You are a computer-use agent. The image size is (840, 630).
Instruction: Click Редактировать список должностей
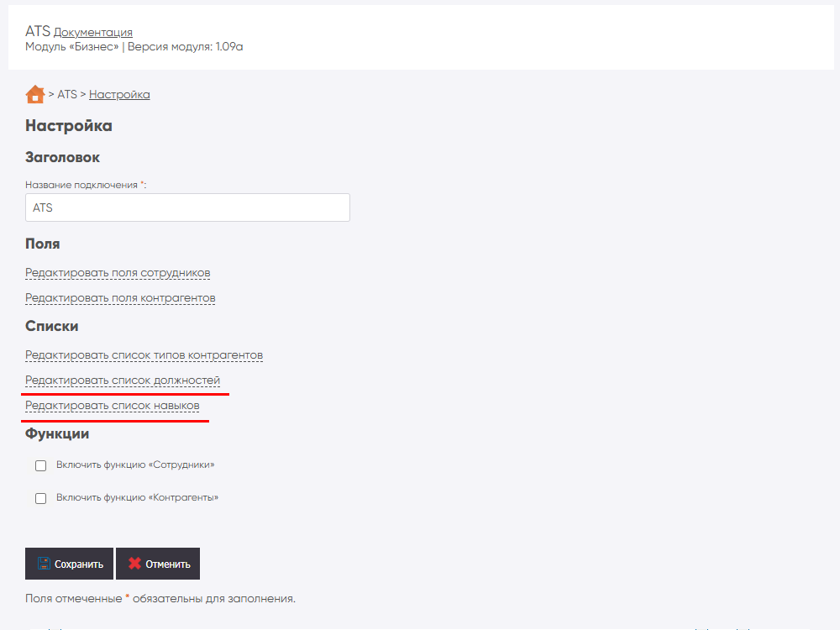(123, 381)
